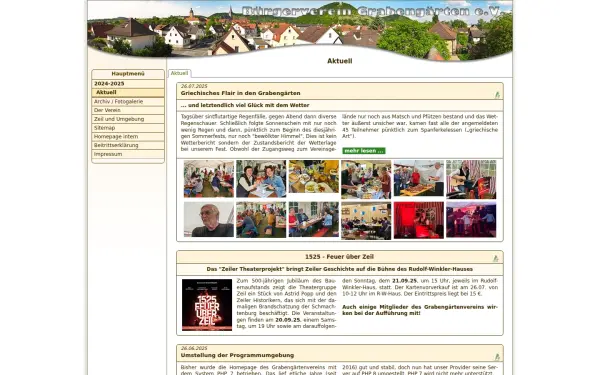Go to Der Verein page
The width and height of the screenshot is (600, 375).
click(x=128, y=110)
